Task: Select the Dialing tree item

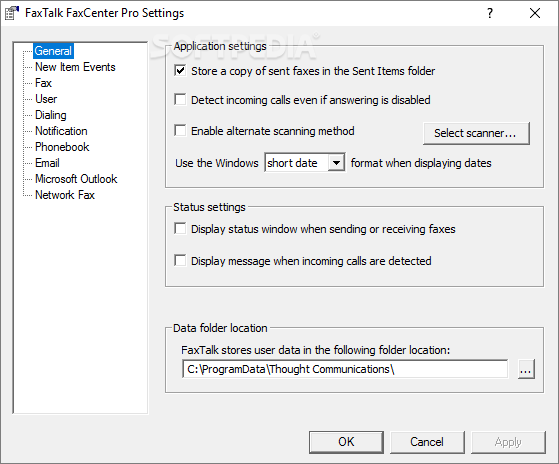Action: coord(51,115)
